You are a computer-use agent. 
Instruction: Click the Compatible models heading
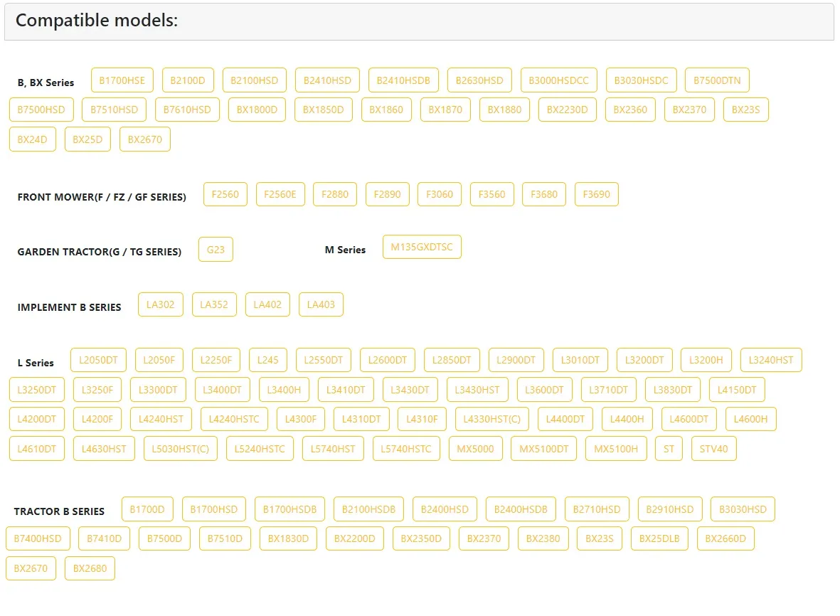click(97, 21)
